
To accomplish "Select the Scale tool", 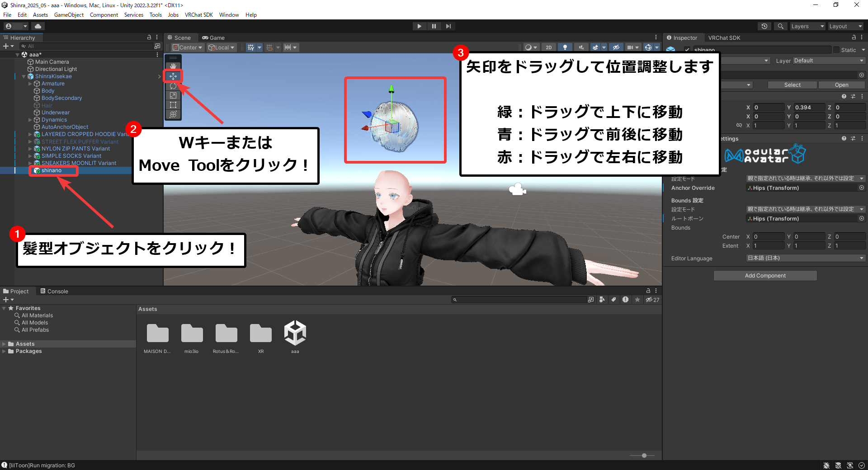I will tap(173, 95).
